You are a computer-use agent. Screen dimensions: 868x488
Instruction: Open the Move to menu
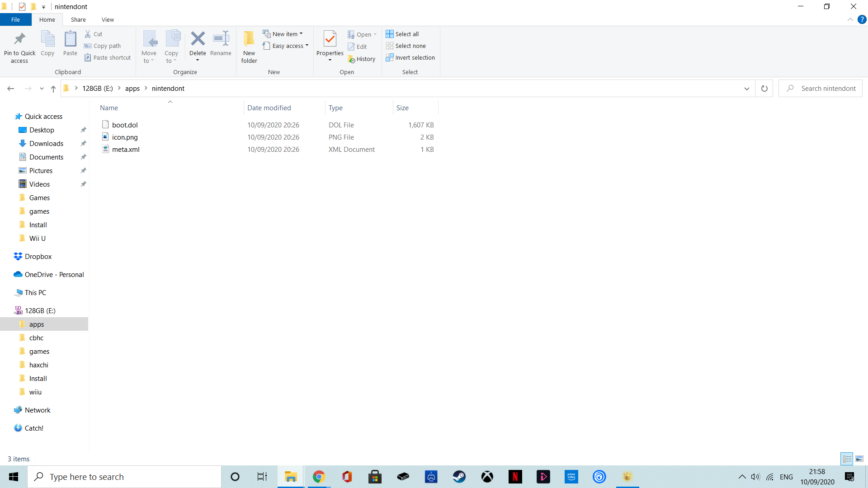(x=149, y=47)
